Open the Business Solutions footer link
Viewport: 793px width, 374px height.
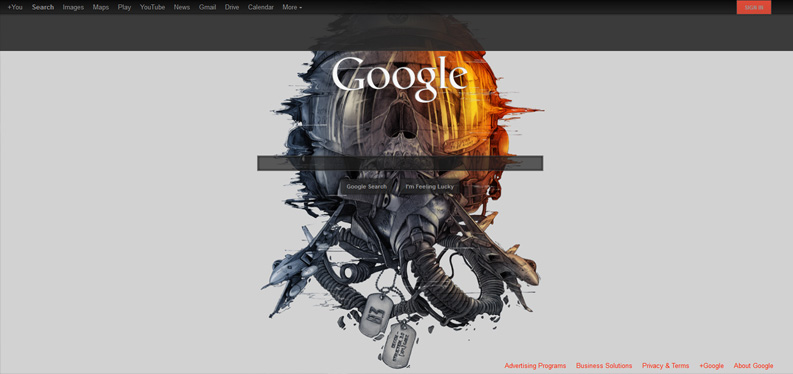click(604, 366)
